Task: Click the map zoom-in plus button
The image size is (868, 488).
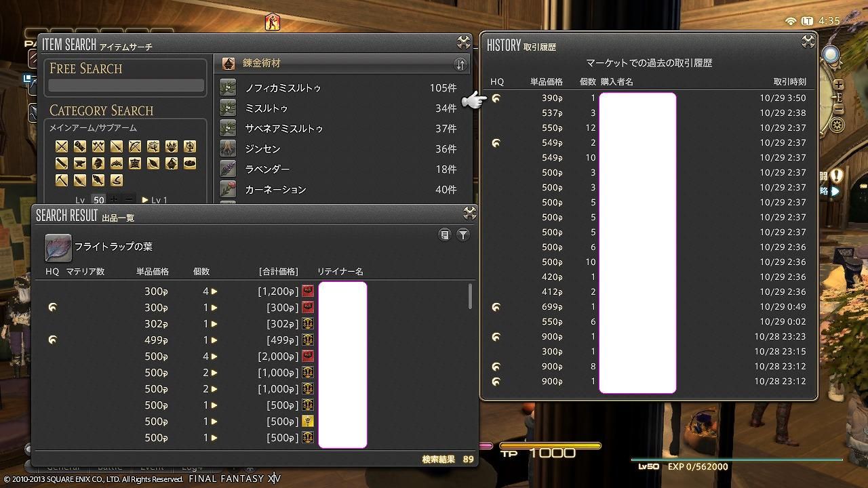Action: tap(839, 85)
